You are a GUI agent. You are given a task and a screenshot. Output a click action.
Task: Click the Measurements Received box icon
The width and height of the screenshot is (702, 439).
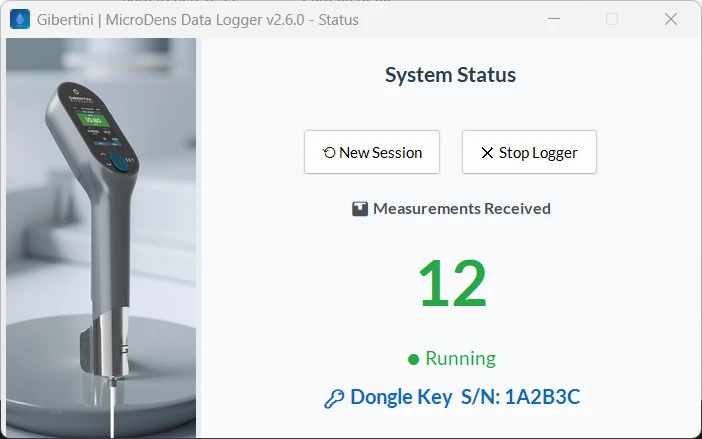pos(360,209)
